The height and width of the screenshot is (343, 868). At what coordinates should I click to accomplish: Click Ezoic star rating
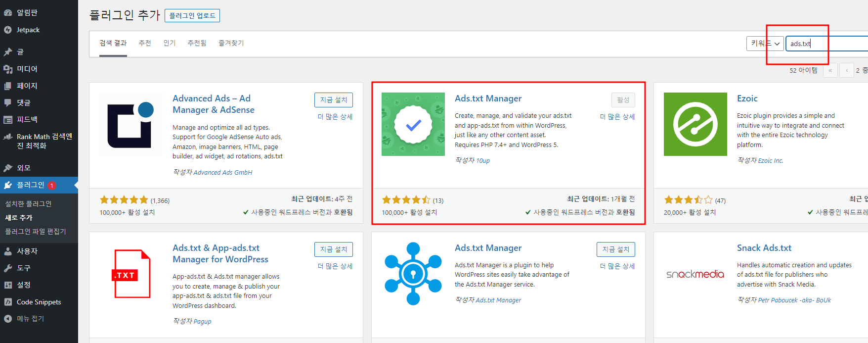pos(688,200)
